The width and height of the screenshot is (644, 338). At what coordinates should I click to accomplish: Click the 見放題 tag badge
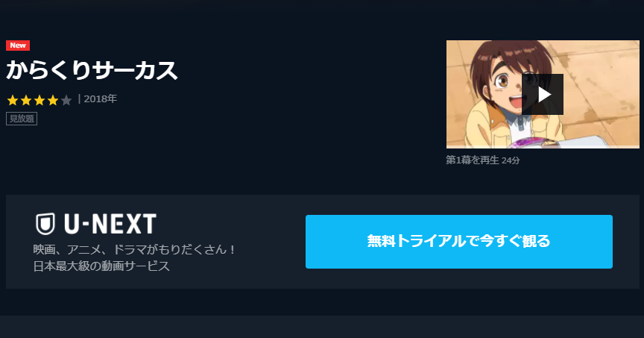tap(22, 119)
